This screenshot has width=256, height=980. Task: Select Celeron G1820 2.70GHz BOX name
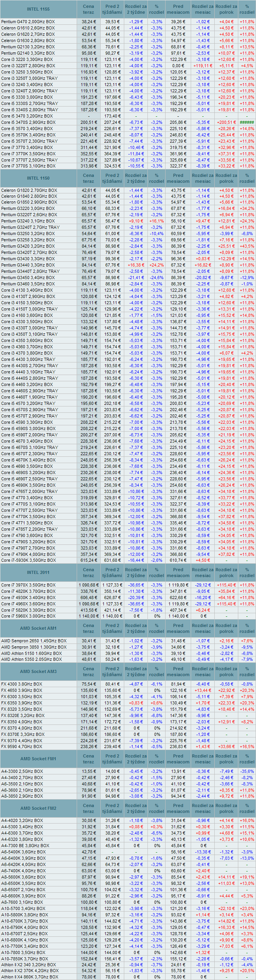point(29,190)
